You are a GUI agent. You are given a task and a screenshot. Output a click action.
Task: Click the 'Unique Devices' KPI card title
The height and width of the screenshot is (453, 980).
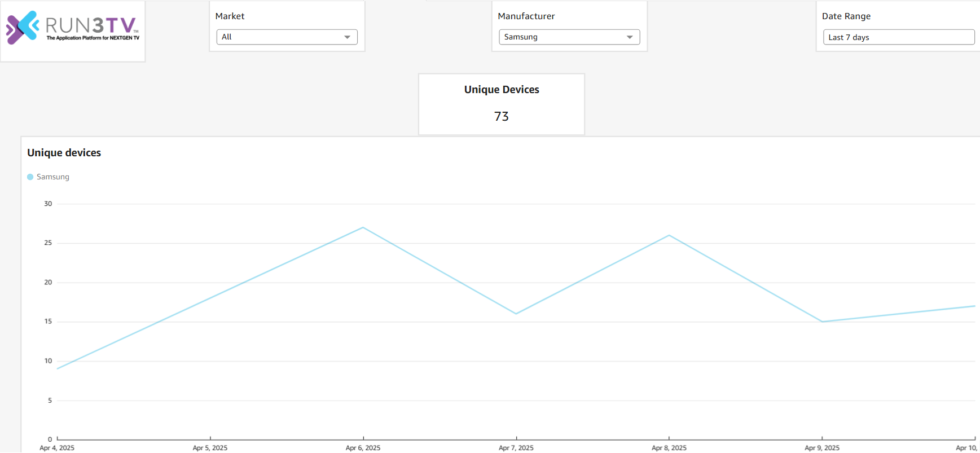tap(501, 90)
